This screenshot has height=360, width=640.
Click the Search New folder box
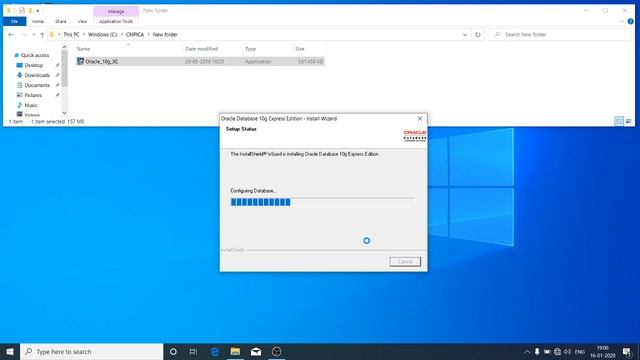click(560, 35)
